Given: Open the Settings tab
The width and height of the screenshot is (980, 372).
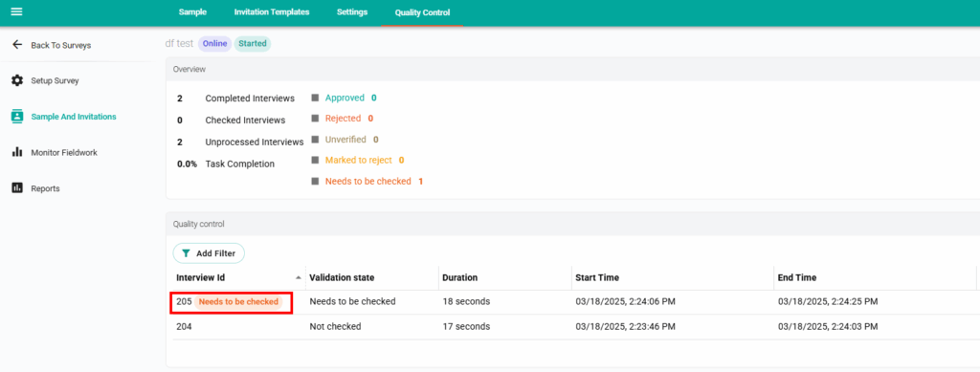Looking at the screenshot, I should 352,11.
